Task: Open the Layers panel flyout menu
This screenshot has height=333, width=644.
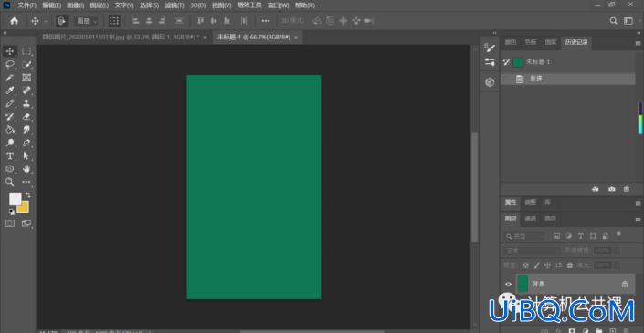Action: pyautogui.click(x=638, y=220)
